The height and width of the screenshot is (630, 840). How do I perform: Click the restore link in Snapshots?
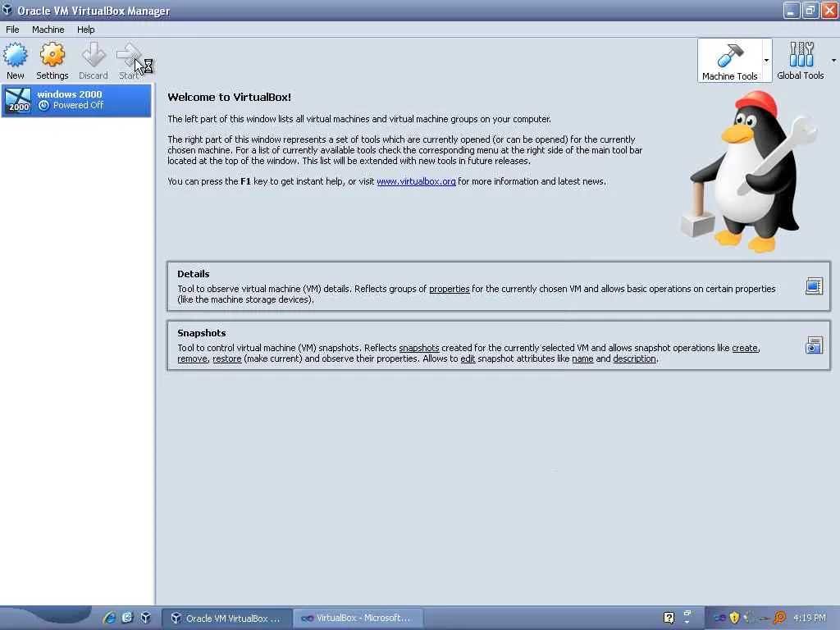(x=227, y=359)
